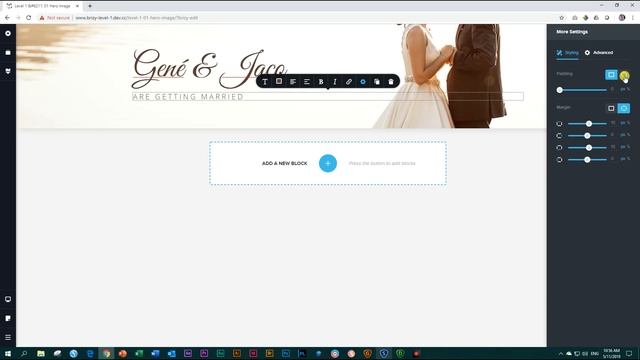Image resolution: width=640 pixels, height=360 pixels.
Task: Open typography settings in text toolbar
Action: coord(265,82)
